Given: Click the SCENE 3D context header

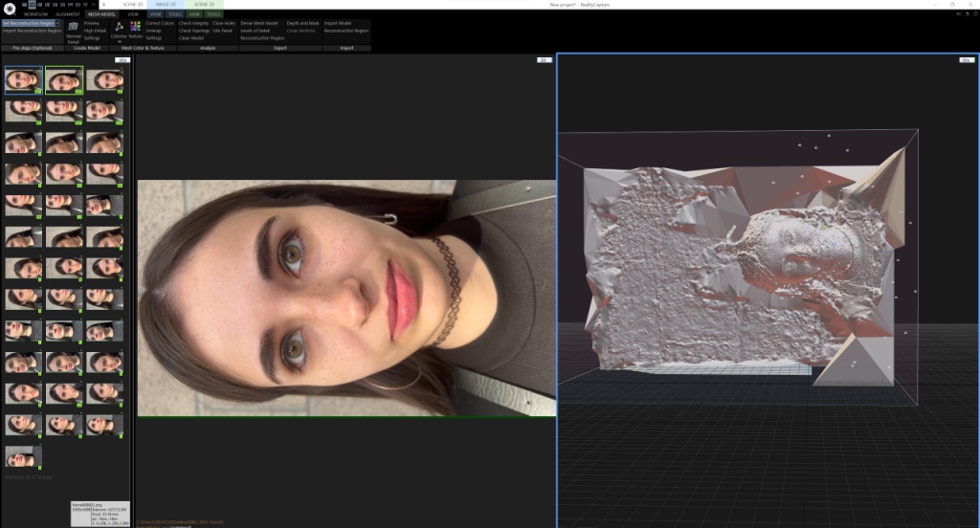Looking at the screenshot, I should pyautogui.click(x=205, y=5).
